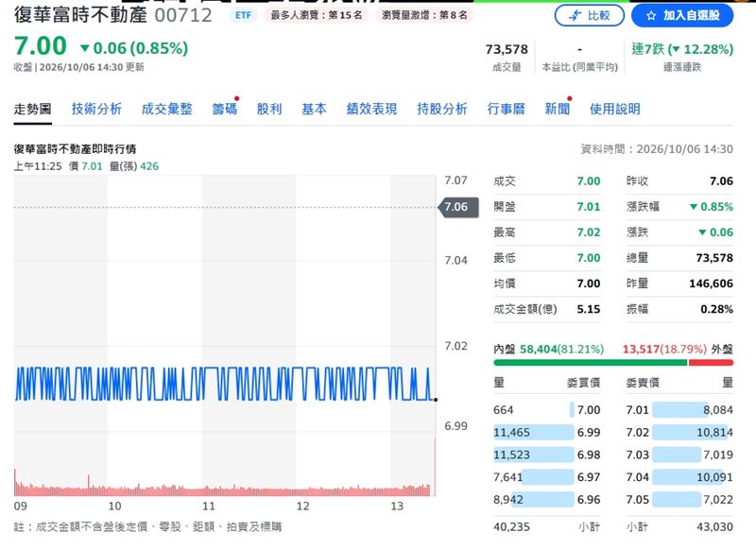Click bid volume 11,523
Viewport: 756px width, 549px height.
[511, 455]
